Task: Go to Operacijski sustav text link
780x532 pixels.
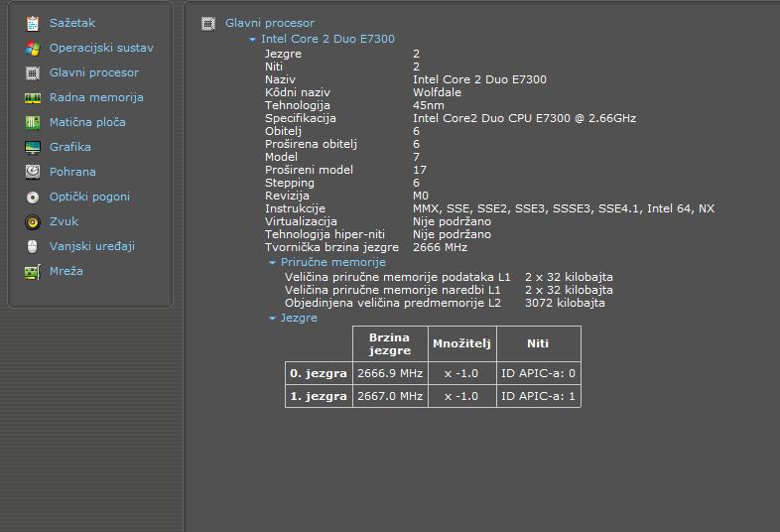Action: point(101,48)
